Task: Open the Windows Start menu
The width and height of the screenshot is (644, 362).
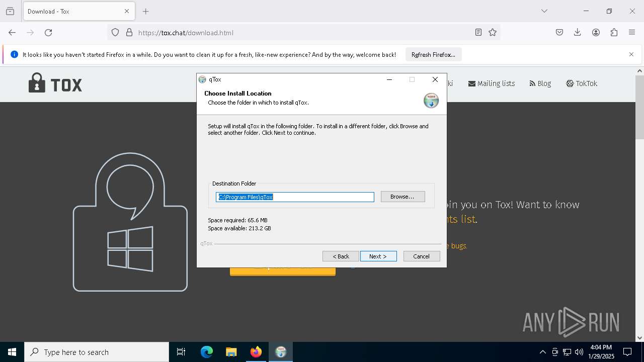Action: click(x=12, y=352)
